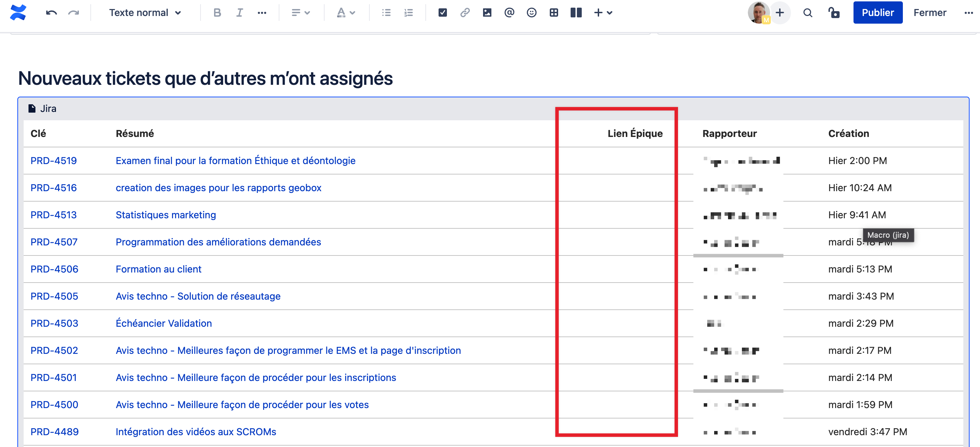
Task: Open the Formation au client summary link
Action: click(x=158, y=269)
